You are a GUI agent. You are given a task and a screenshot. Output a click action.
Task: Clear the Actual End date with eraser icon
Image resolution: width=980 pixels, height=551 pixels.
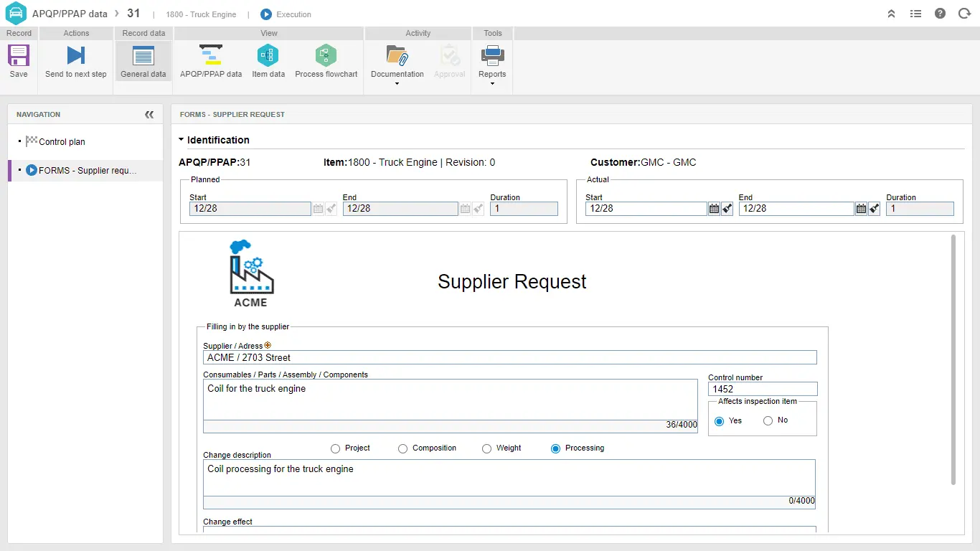[x=874, y=209]
